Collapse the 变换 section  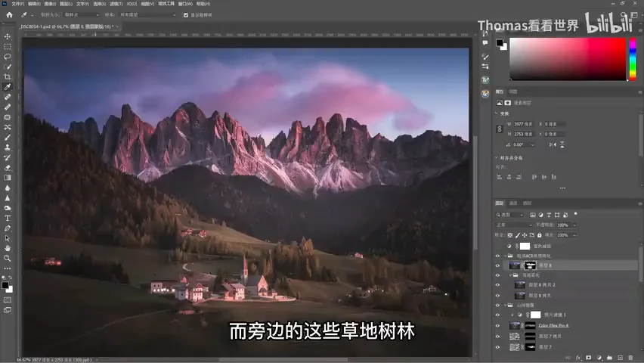click(x=497, y=113)
